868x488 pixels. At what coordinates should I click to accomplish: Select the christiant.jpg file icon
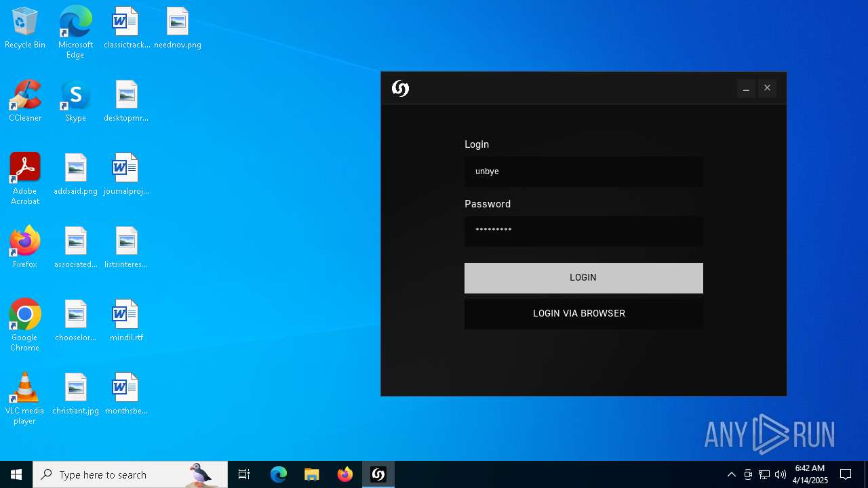[x=75, y=394]
